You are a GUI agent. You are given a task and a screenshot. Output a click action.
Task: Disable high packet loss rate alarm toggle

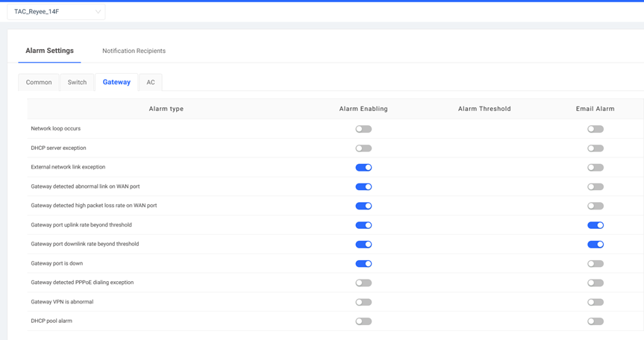(363, 206)
